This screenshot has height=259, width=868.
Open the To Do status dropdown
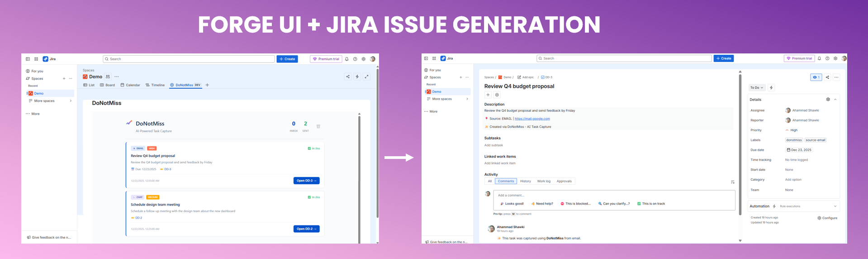[x=757, y=87]
